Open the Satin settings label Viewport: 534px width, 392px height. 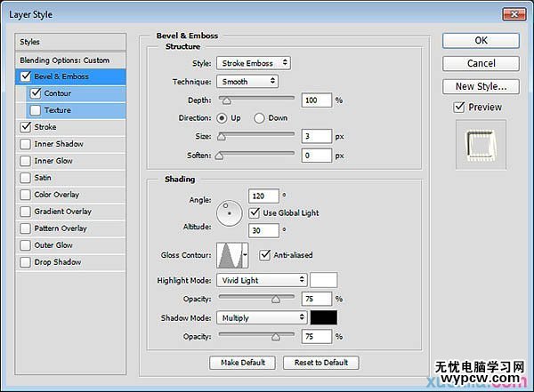[x=43, y=178]
